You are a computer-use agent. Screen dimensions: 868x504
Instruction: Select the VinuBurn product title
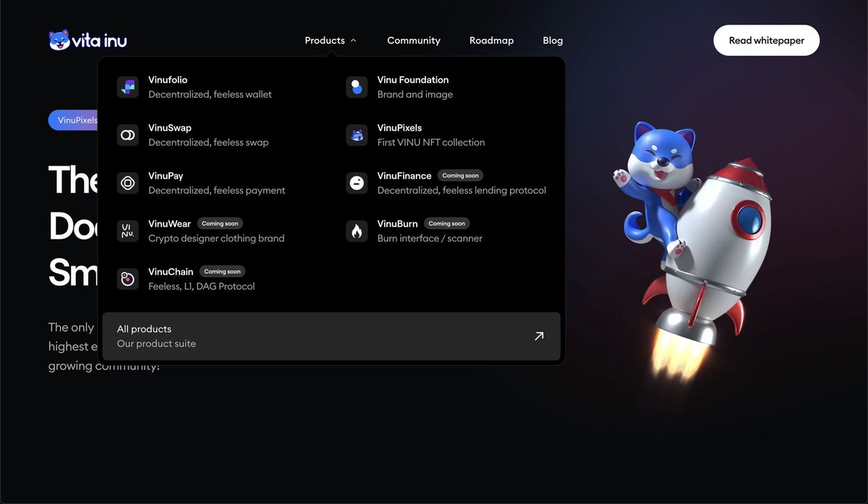398,223
